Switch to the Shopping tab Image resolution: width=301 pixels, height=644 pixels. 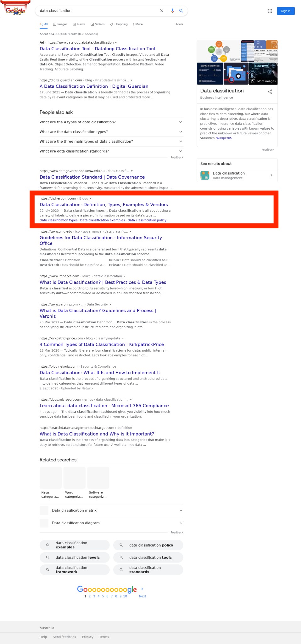point(119,24)
